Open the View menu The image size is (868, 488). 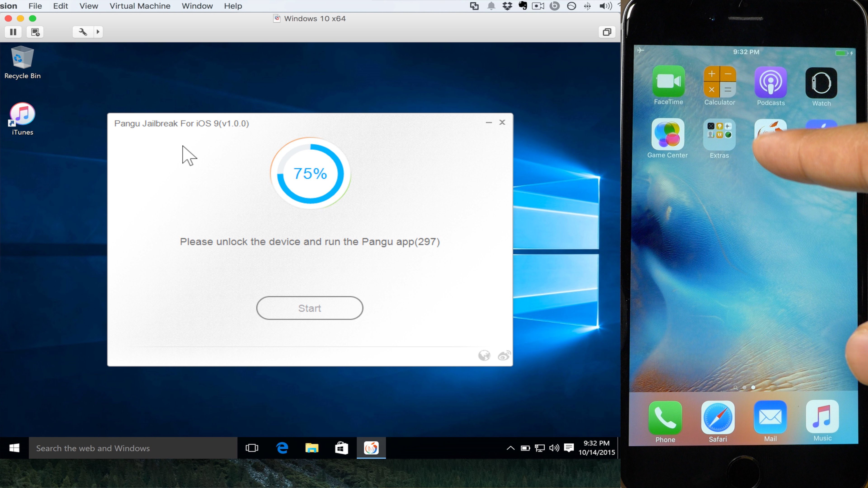pyautogui.click(x=89, y=6)
